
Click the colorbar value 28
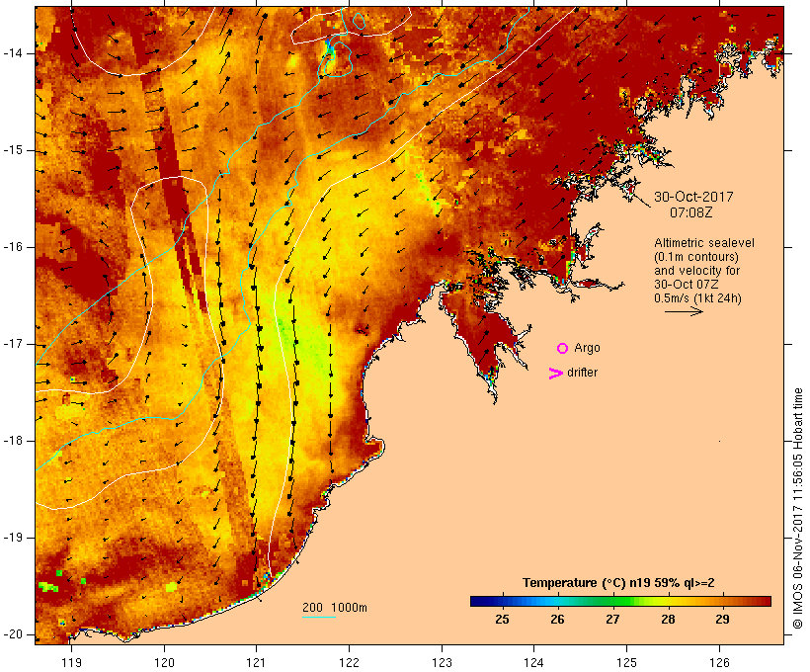[668, 619]
